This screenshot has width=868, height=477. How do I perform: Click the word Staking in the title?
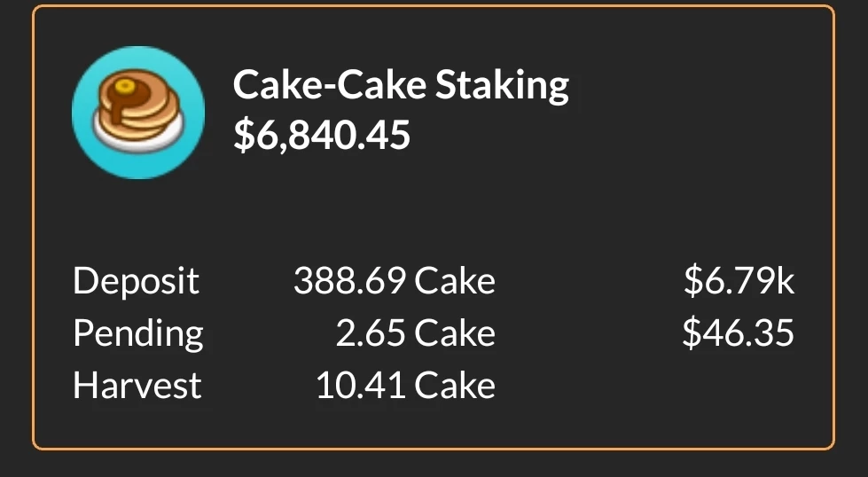(x=502, y=86)
